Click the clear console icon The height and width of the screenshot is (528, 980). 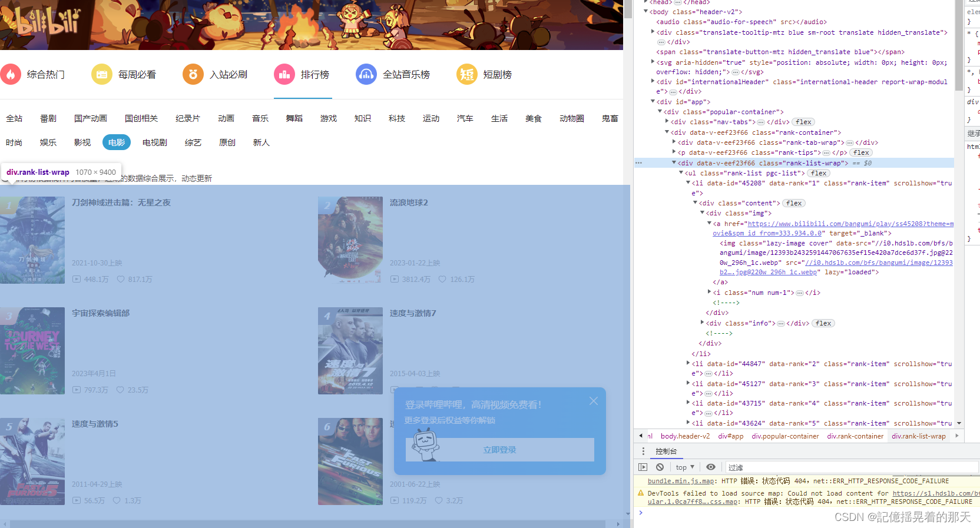pos(660,467)
